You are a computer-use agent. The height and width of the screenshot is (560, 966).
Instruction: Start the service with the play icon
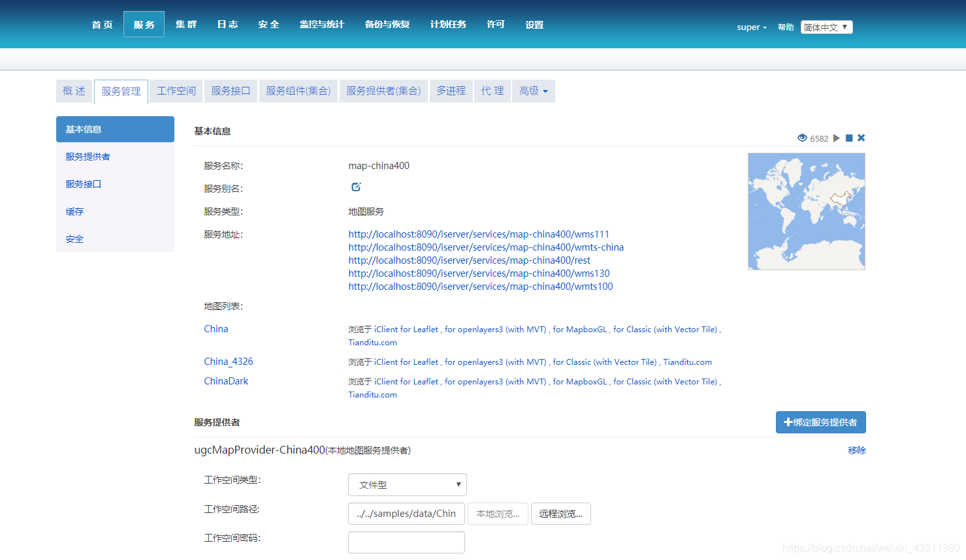coord(837,138)
